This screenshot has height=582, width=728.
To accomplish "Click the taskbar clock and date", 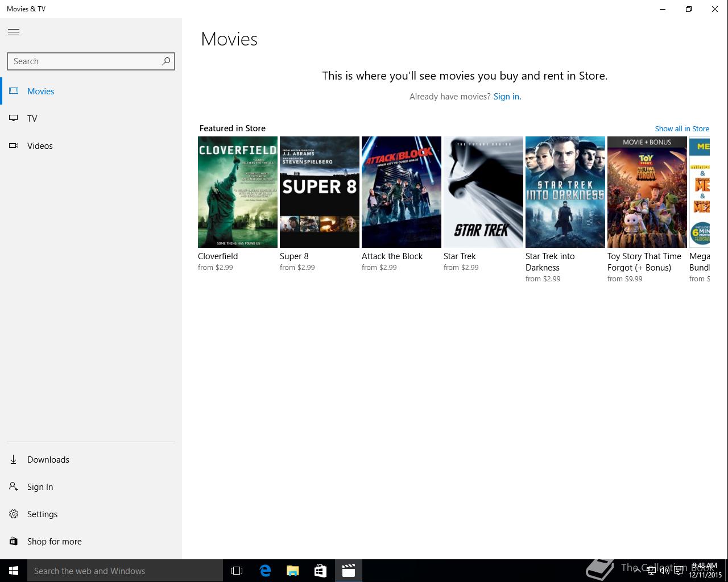I will point(705,571).
